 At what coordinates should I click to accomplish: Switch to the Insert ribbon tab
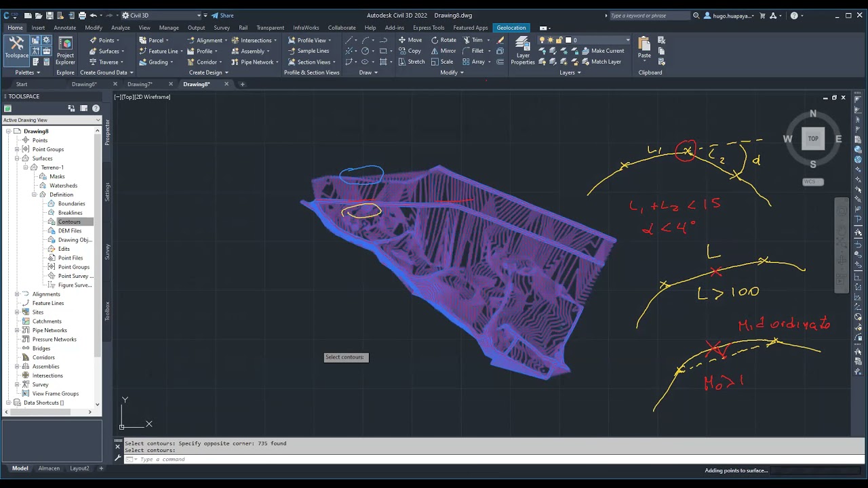(38, 28)
